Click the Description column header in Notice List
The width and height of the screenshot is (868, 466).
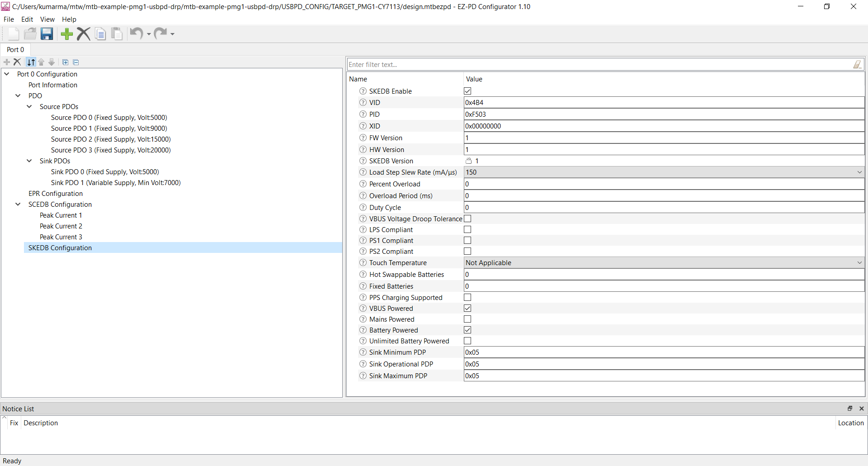[41, 423]
